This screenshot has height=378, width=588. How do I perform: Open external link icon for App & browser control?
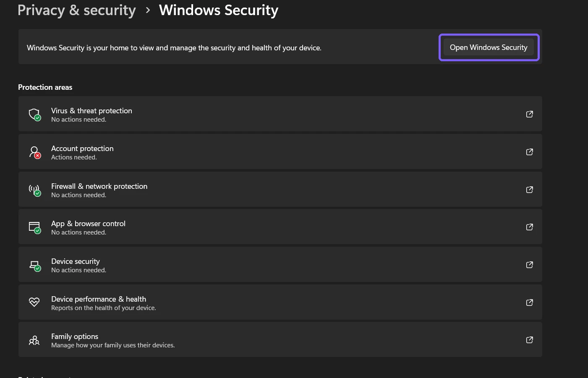click(530, 227)
